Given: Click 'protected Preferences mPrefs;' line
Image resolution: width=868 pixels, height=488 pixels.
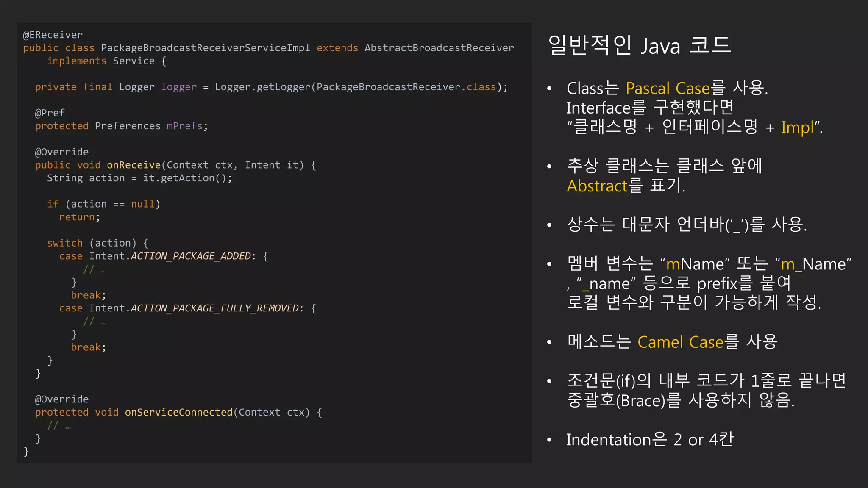Looking at the screenshot, I should 122,126.
